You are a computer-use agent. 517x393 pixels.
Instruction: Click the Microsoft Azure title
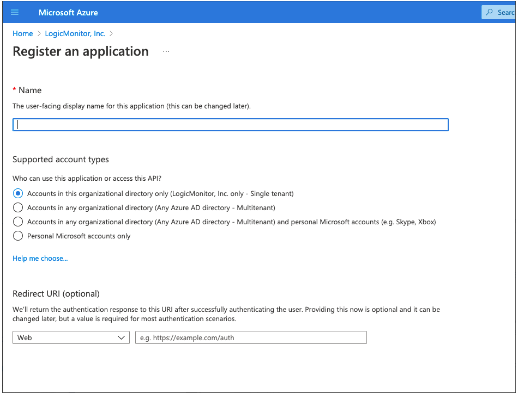coord(68,13)
